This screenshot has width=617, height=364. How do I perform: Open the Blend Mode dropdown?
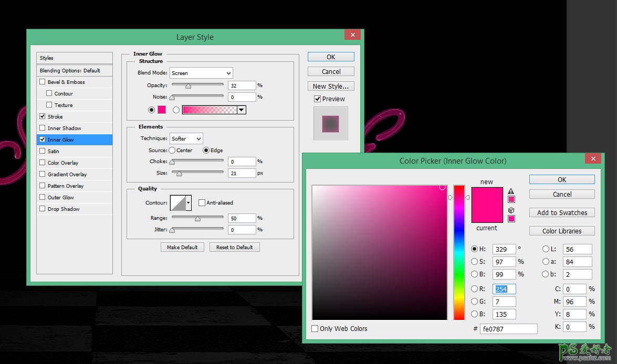tap(201, 73)
